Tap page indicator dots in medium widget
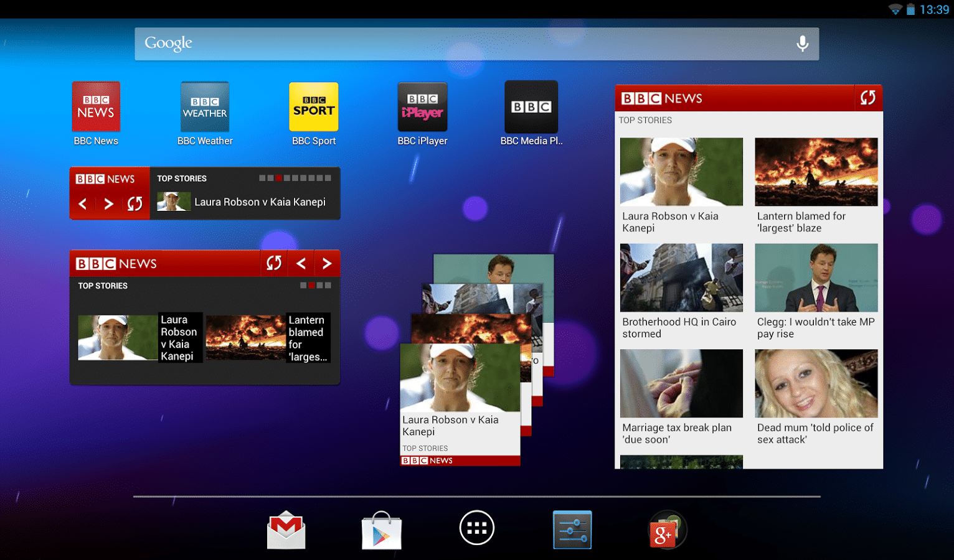This screenshot has width=954, height=560. pos(316,286)
